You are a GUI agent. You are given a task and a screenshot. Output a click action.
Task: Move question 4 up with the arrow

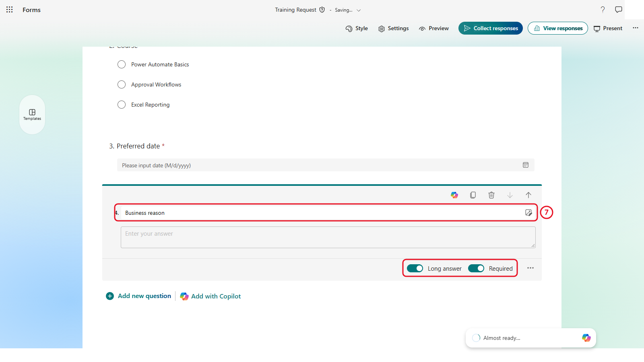click(528, 195)
